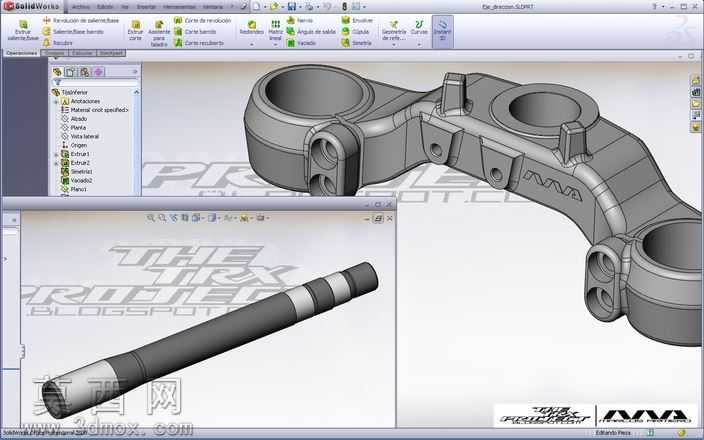704x440 pixels.
Task: Open Asistente para taladro
Action: 159,33
